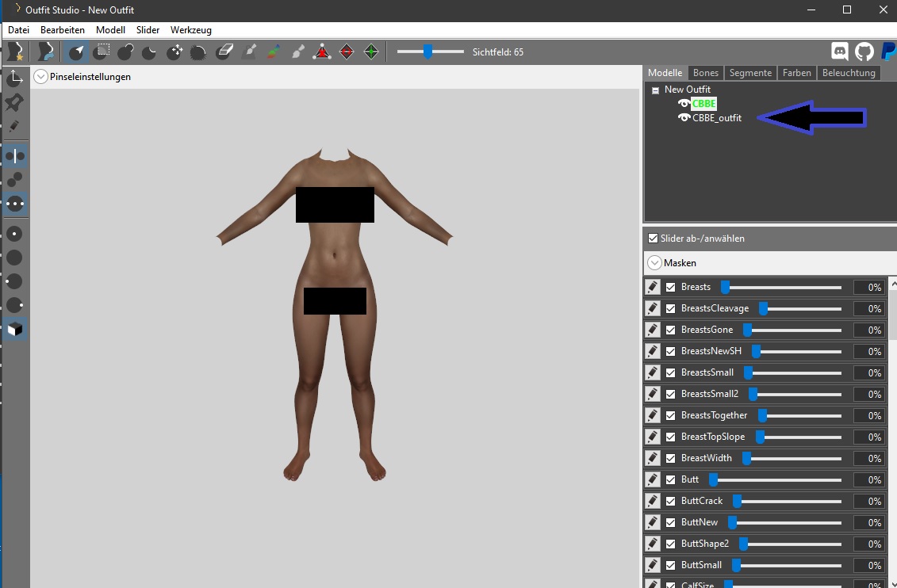The width and height of the screenshot is (897, 588).
Task: Choose the eraser-shaped brush tool
Action: 224,52
